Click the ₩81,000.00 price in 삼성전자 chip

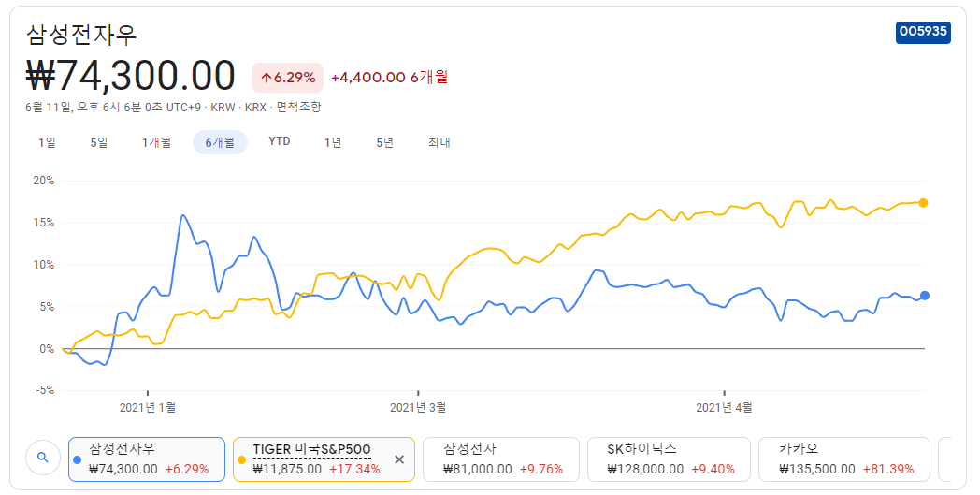pyautogui.click(x=478, y=470)
